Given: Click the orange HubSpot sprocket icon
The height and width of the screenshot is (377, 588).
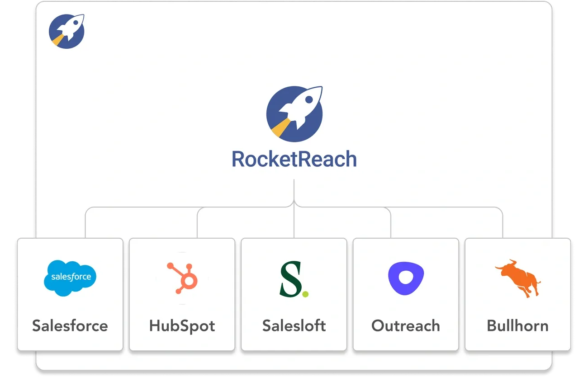Looking at the screenshot, I should [182, 278].
